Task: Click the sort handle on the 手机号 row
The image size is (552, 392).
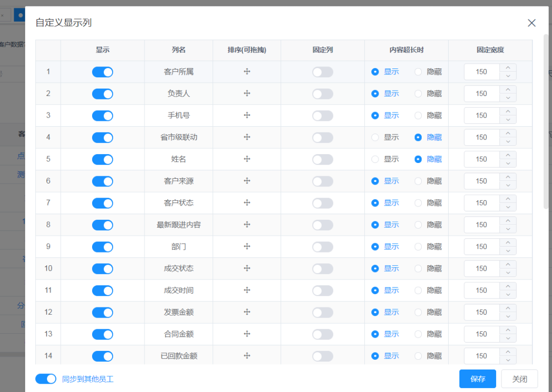Action: coord(247,115)
